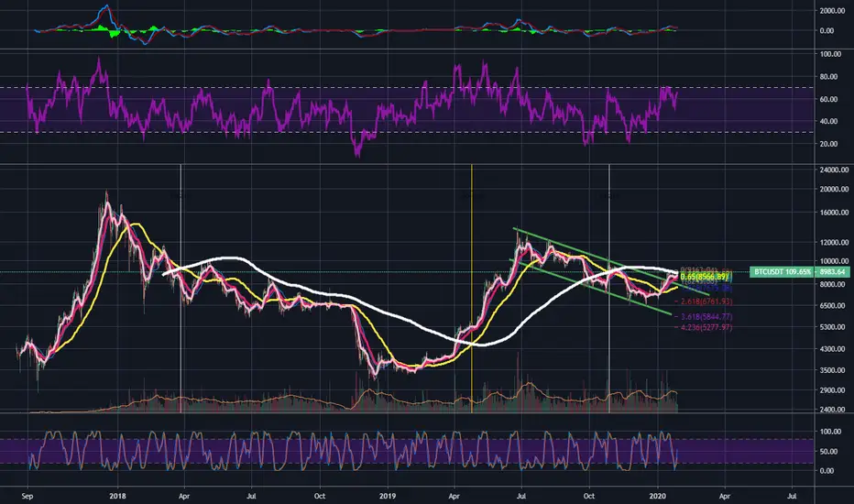The height and width of the screenshot is (504, 854).
Task: Click the 50.00 stochastic axis label
Action: coord(827,452)
